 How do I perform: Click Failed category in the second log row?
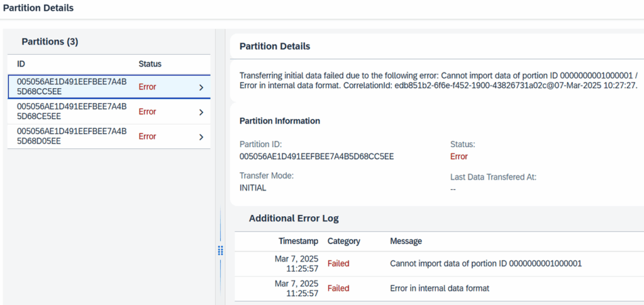click(x=338, y=288)
